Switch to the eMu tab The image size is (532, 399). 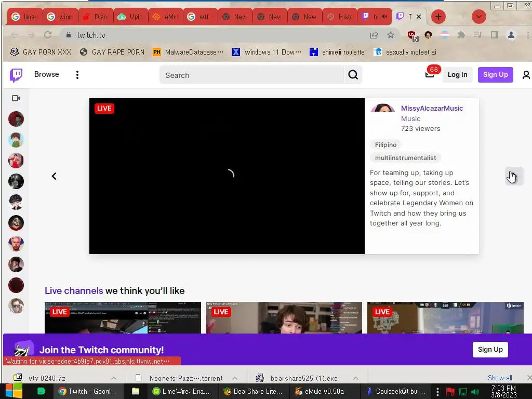[x=165, y=17]
